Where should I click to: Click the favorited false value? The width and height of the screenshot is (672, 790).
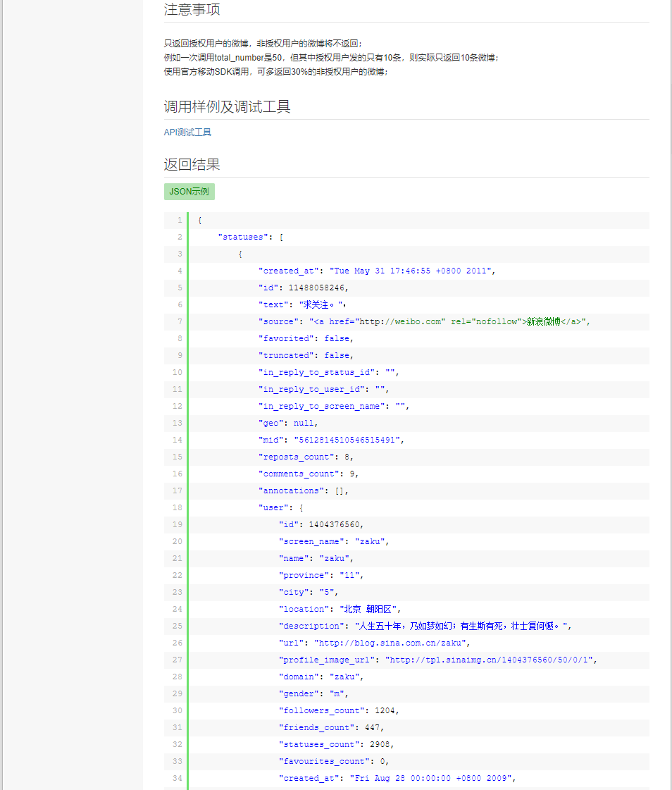[336, 338]
